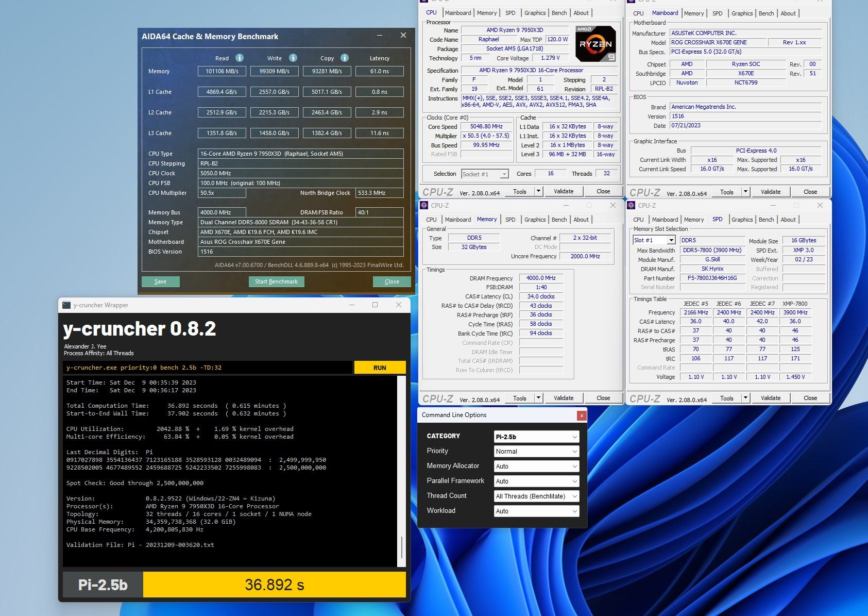
Task: Close the Command Line Options dialog
Action: point(582,415)
